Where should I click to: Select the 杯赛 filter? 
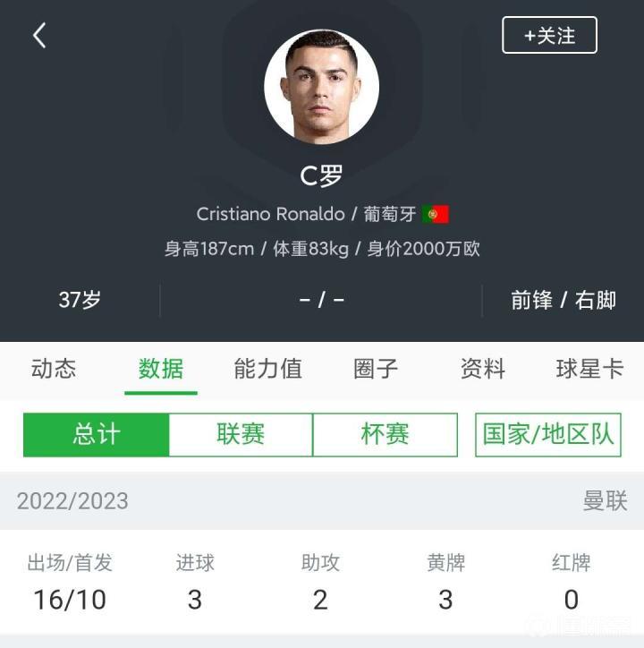[385, 435]
